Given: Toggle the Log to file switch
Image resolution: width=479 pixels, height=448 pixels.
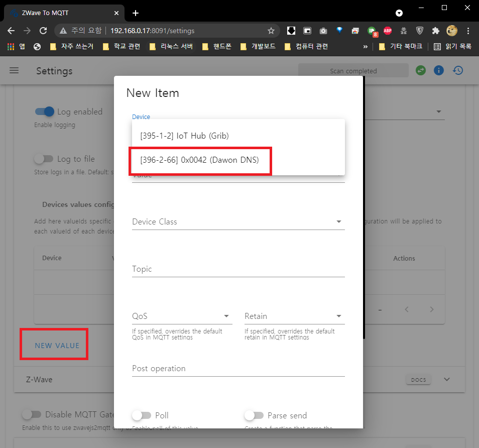Looking at the screenshot, I should tap(44, 159).
